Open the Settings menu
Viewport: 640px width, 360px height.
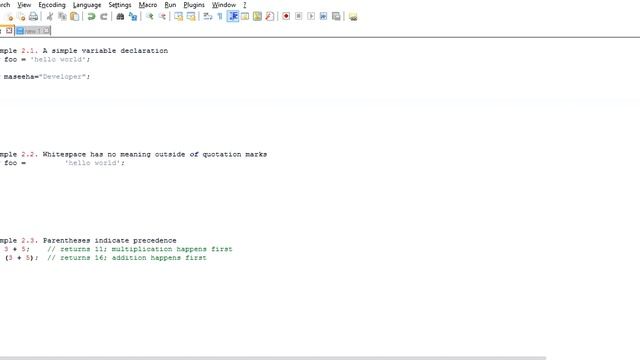pyautogui.click(x=120, y=5)
